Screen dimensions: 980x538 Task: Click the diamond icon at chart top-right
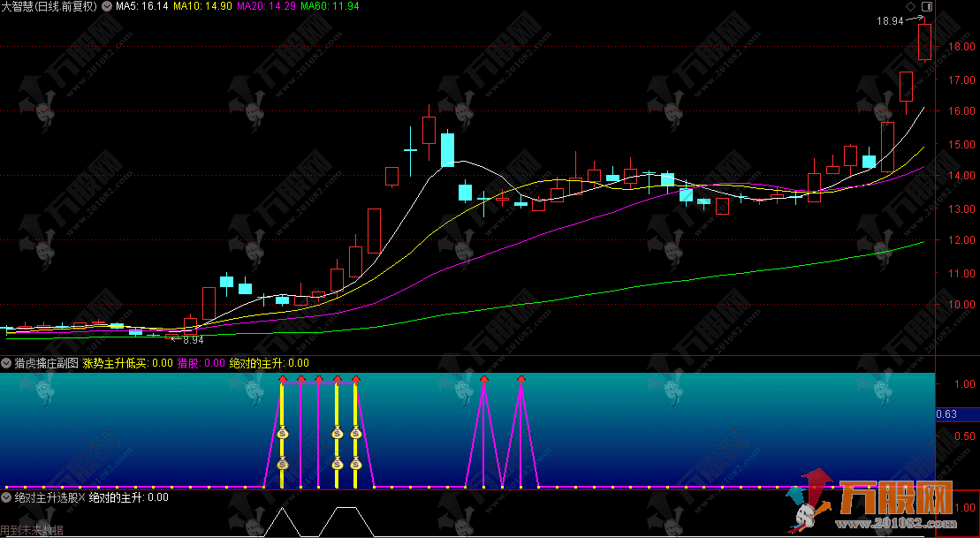pyautogui.click(x=910, y=6)
